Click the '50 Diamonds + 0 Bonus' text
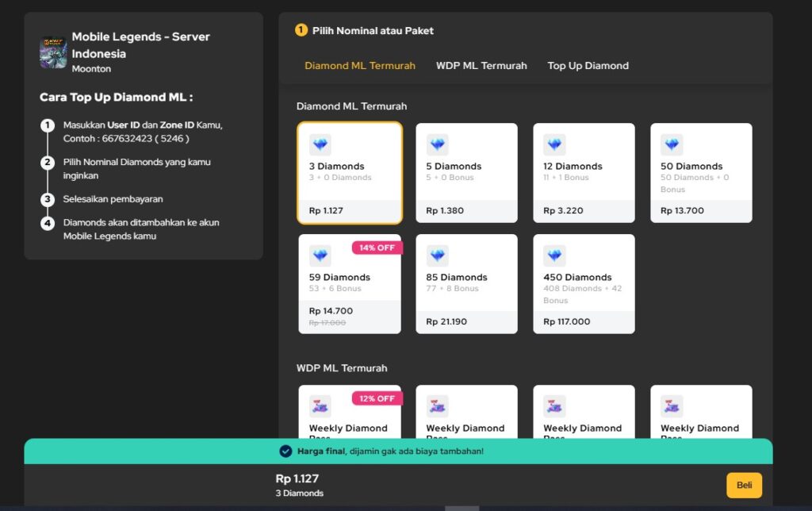The height and width of the screenshot is (511, 812). click(x=695, y=183)
